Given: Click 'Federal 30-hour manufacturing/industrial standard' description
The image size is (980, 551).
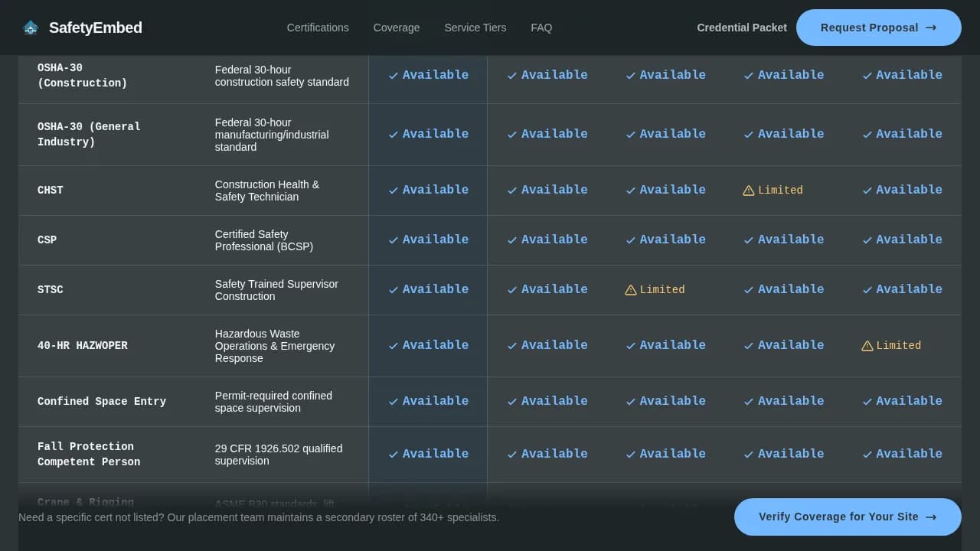Looking at the screenshot, I should (272, 135).
